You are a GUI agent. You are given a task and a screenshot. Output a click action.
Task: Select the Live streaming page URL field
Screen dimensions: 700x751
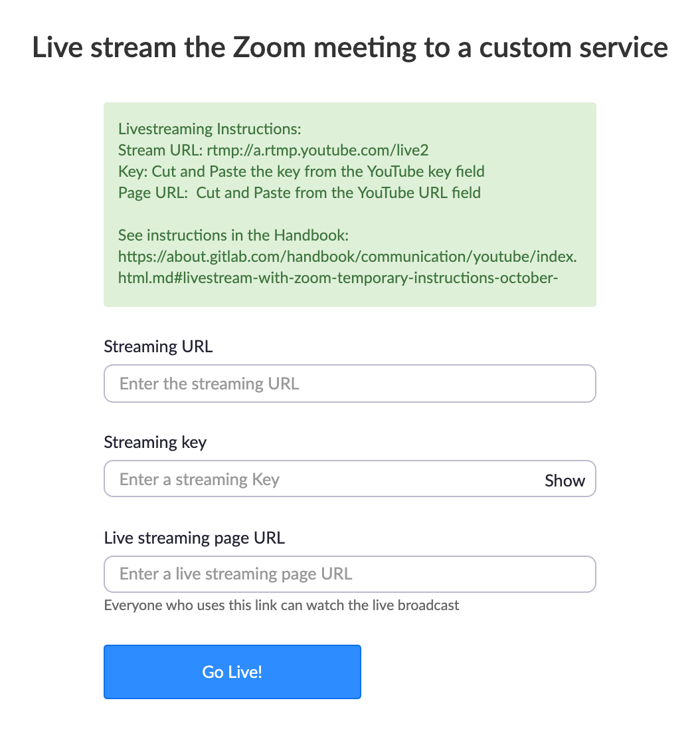(x=350, y=574)
